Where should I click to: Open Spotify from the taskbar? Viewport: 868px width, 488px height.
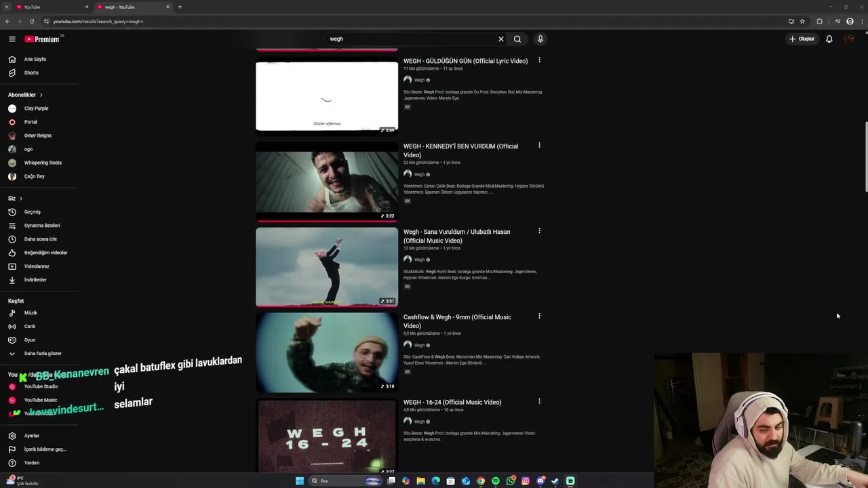point(496,481)
